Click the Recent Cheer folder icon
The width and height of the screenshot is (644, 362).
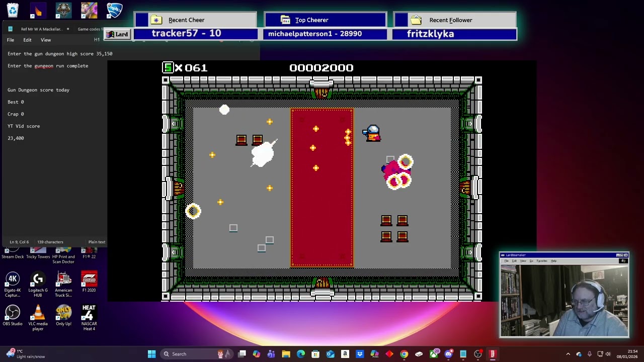click(156, 20)
